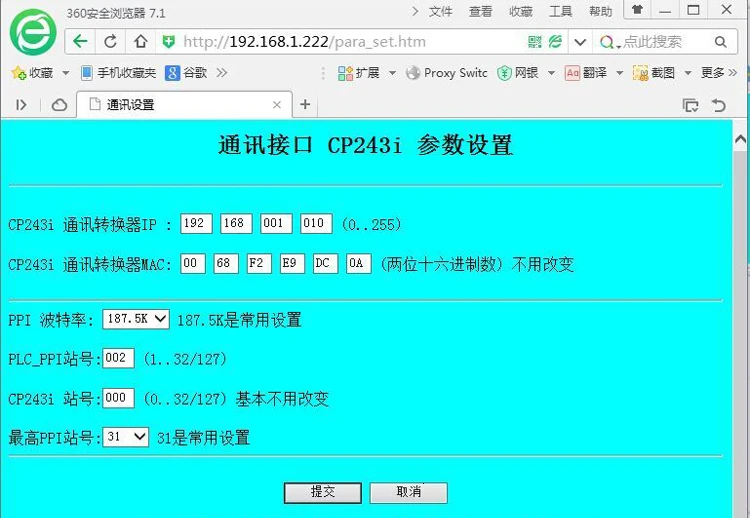Expand the address bar history dropdown
The height and width of the screenshot is (518, 750).
580,42
